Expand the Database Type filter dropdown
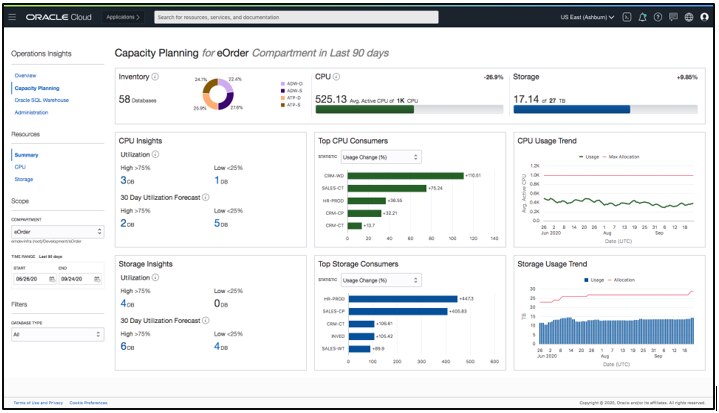 point(56,334)
